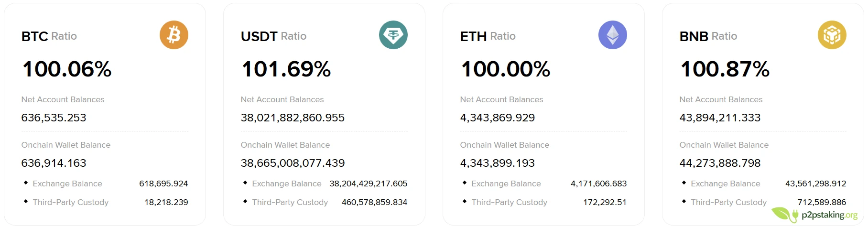Click the BNB Ratio heading
This screenshot has height=227, width=868.
click(708, 36)
